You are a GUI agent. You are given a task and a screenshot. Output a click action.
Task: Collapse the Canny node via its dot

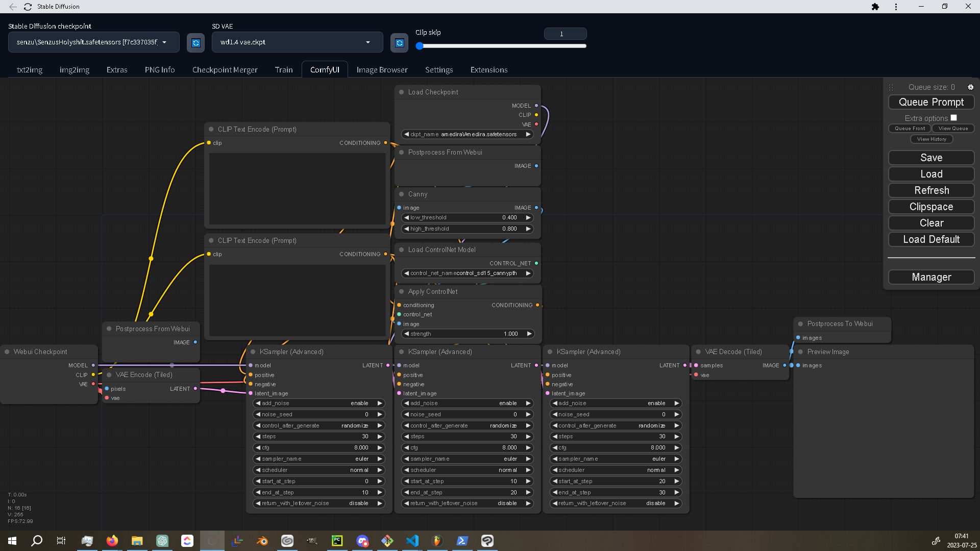[401, 194]
